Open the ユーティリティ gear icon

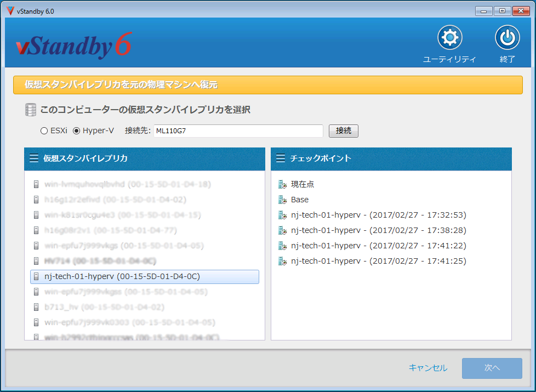pyautogui.click(x=449, y=38)
